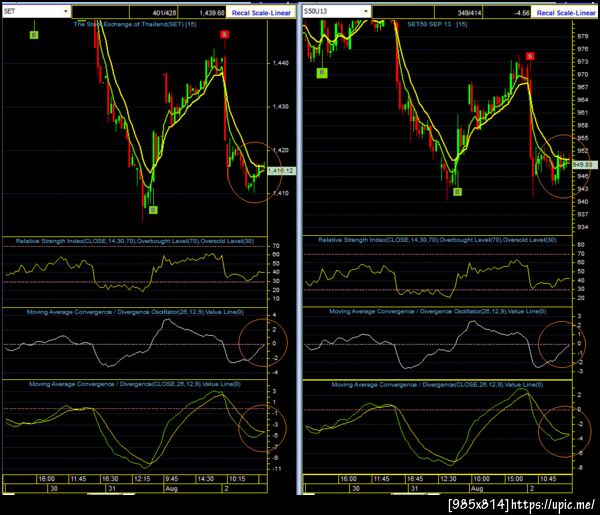Screen dimensions: 600x515
Task: Click the 15:00 time label on SET50 chart
Action: 515,479
